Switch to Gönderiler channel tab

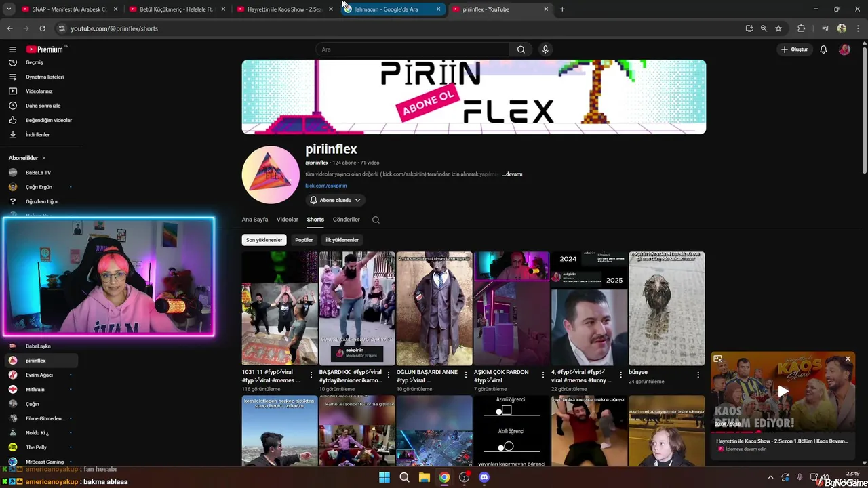click(347, 220)
